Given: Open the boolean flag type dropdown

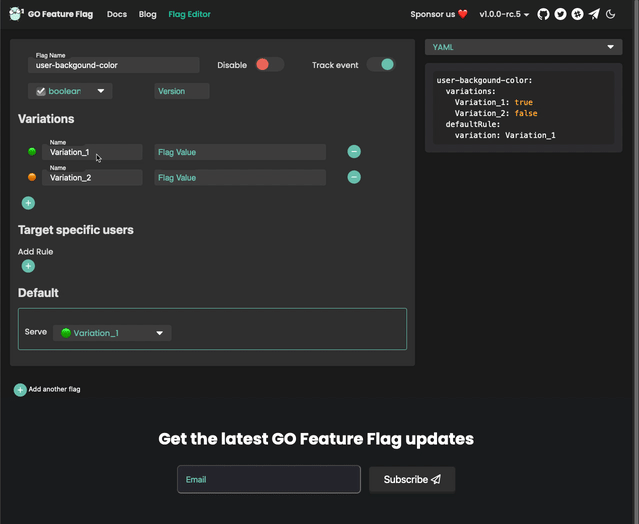Looking at the screenshot, I should click(71, 91).
